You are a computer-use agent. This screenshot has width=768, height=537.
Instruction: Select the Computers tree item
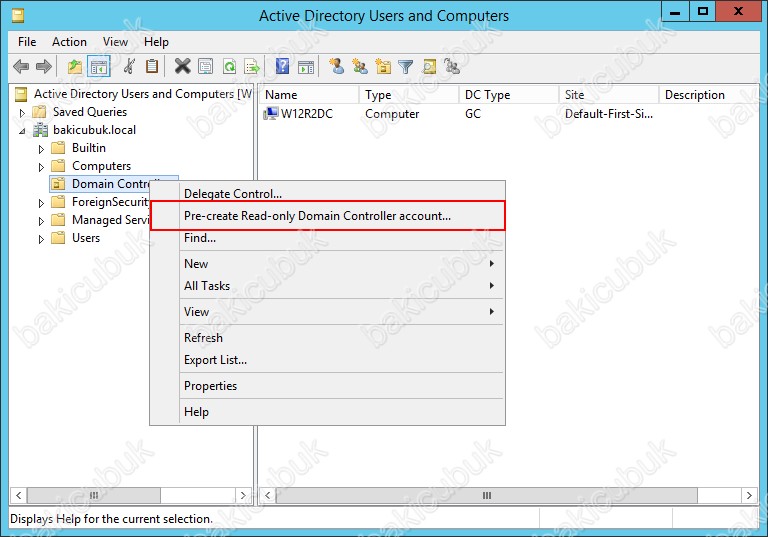(x=101, y=166)
